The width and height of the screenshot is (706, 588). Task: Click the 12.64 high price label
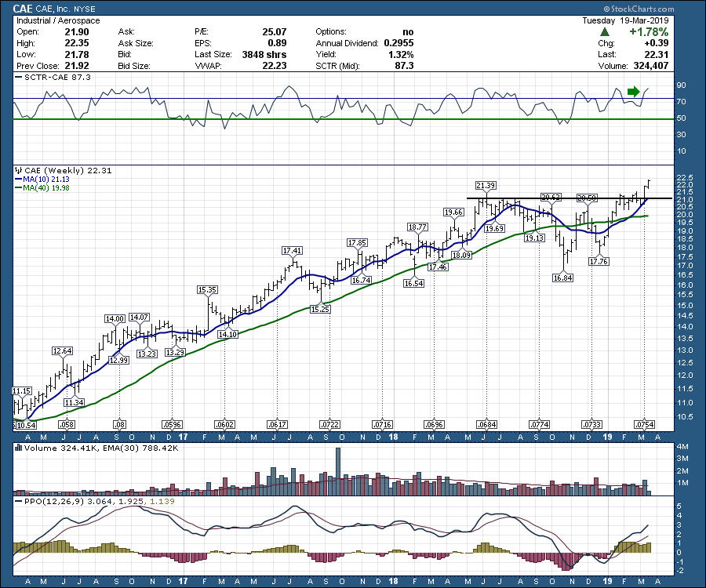click(x=62, y=351)
